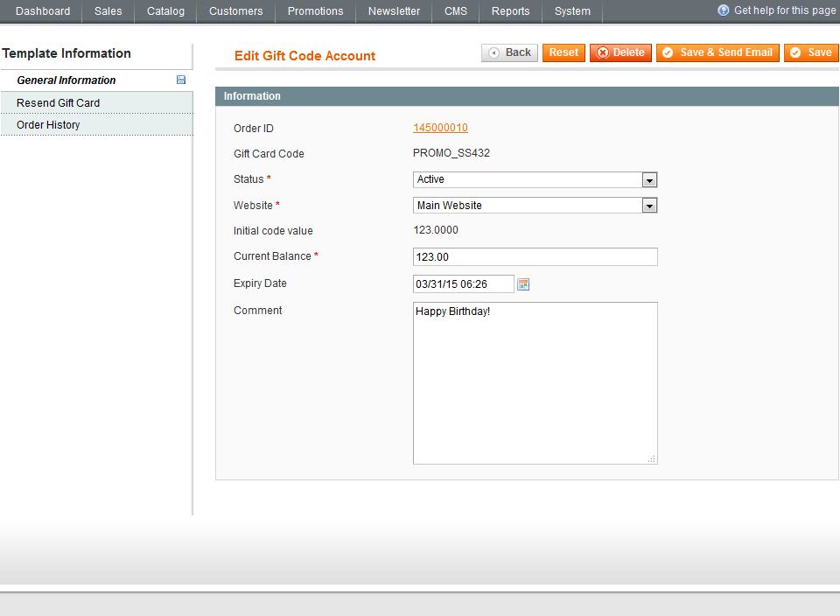Click the Website dropdown arrow

[650, 205]
